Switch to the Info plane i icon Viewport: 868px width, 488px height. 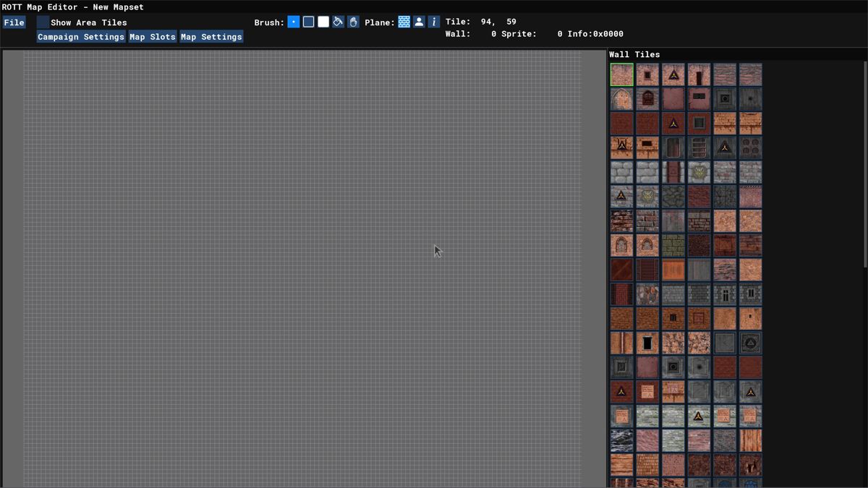tap(433, 22)
